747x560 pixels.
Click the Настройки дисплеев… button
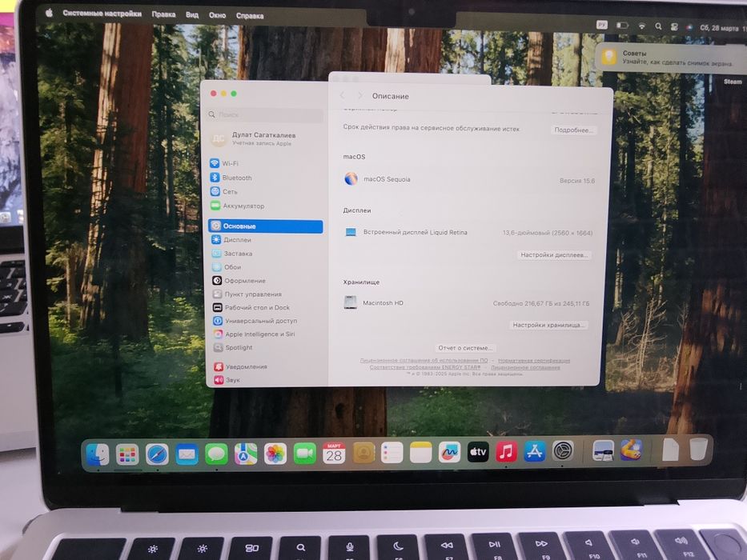554,254
